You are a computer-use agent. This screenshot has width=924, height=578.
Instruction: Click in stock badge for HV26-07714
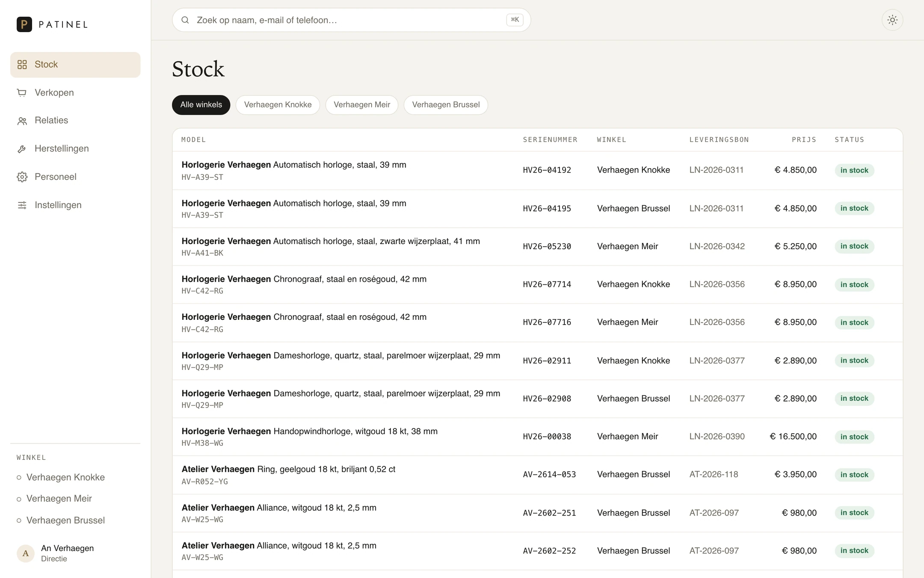[854, 285]
